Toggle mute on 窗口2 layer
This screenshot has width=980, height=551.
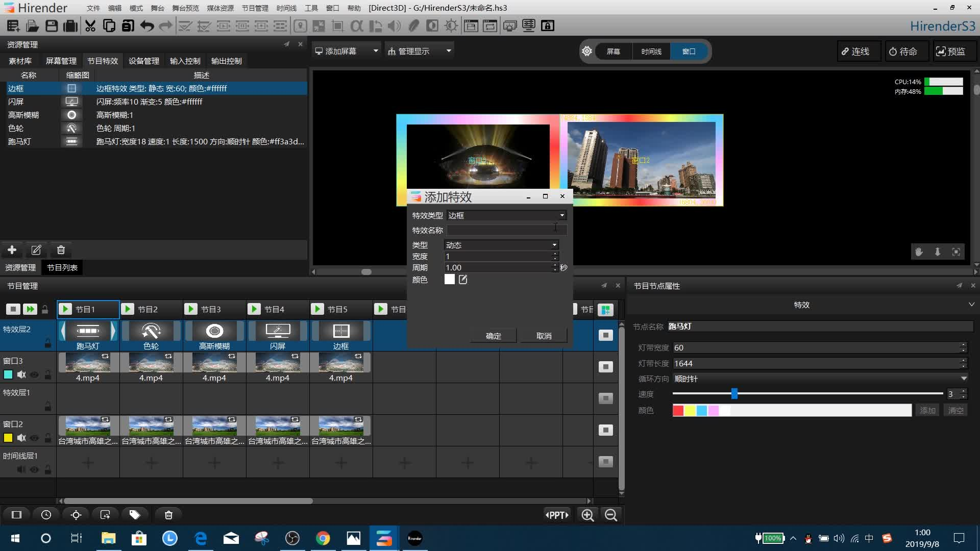click(21, 438)
